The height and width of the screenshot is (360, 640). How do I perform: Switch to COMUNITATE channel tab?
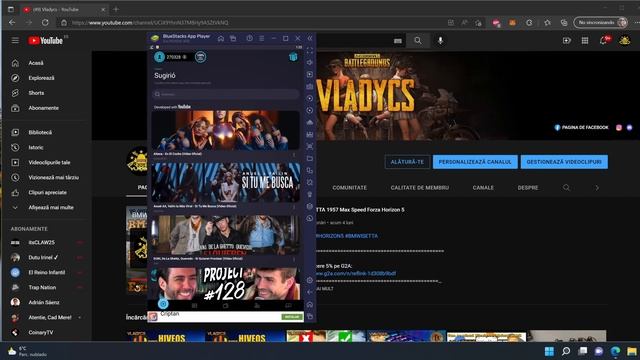pyautogui.click(x=349, y=188)
